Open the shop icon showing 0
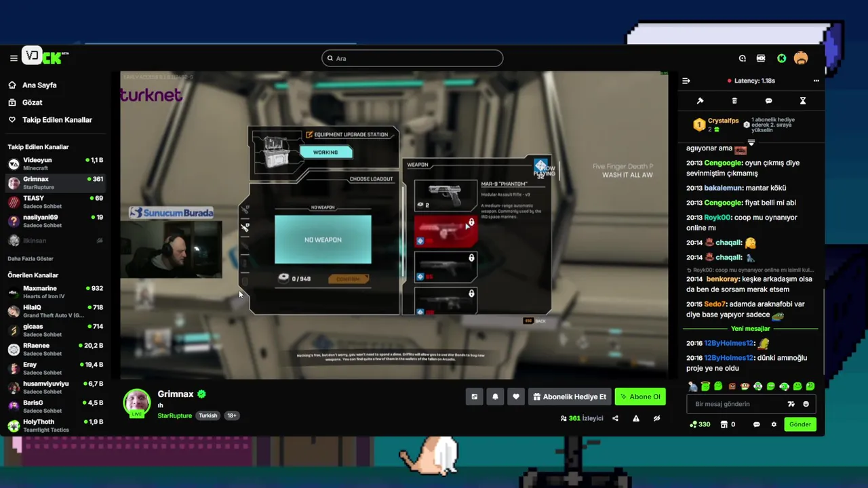868x488 pixels. pos(728,425)
